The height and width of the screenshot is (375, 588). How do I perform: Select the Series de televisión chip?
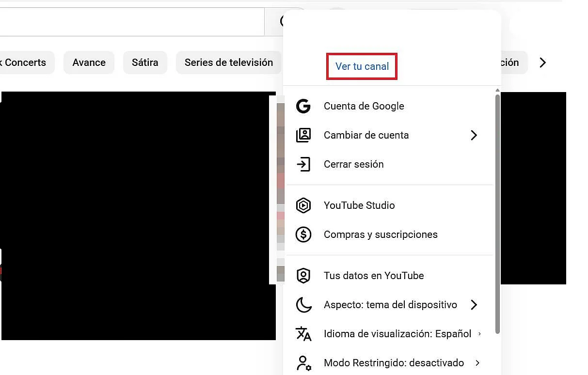tap(228, 62)
